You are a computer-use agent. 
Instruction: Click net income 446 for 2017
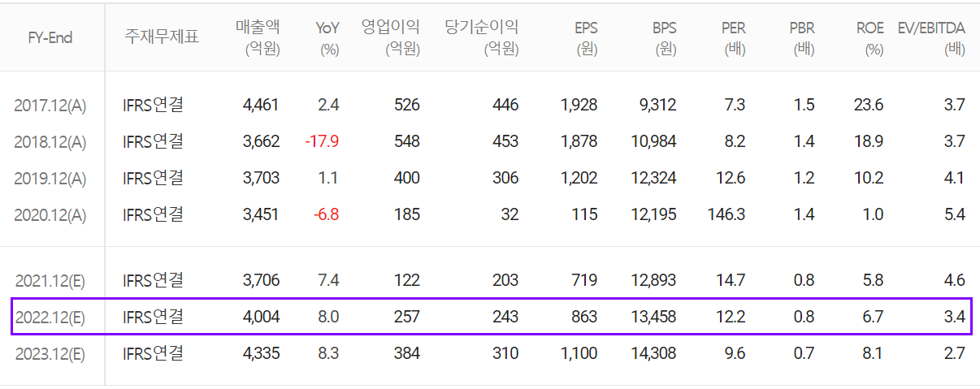505,105
